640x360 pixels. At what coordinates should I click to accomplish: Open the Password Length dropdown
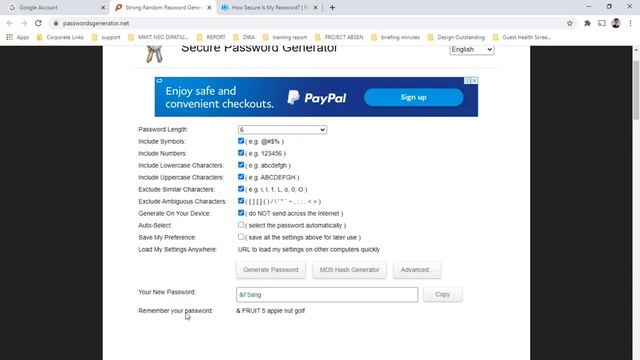coord(282,130)
